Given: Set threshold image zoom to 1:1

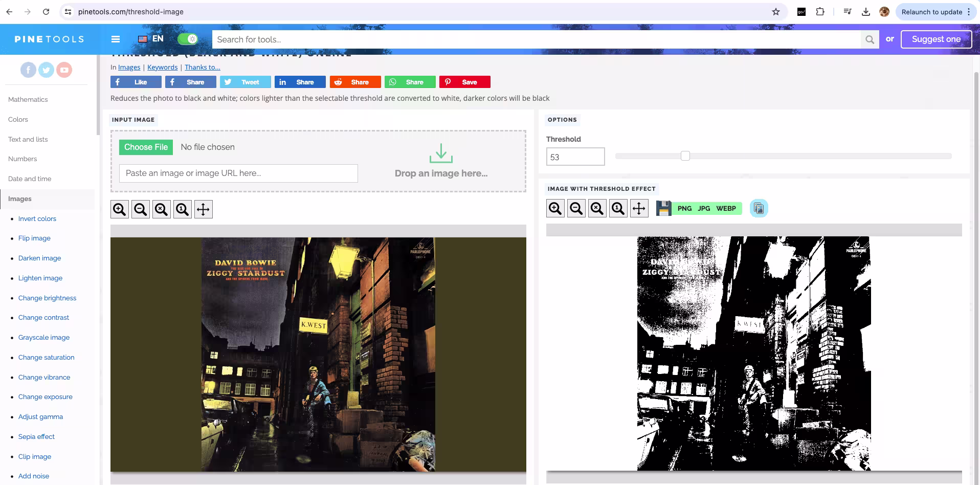Looking at the screenshot, I should pyautogui.click(x=618, y=208).
